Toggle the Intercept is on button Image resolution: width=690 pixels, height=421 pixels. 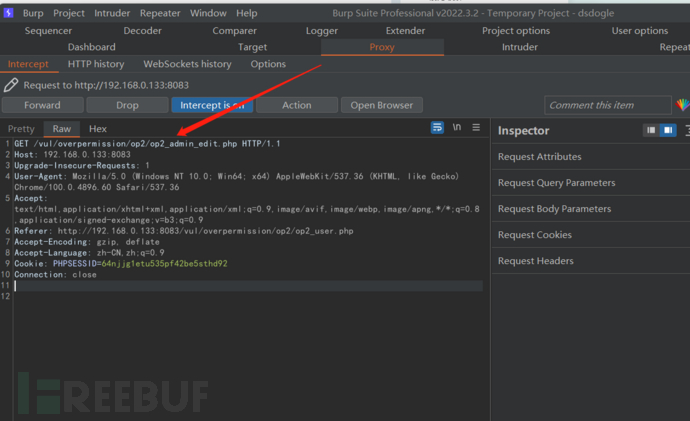(x=212, y=105)
